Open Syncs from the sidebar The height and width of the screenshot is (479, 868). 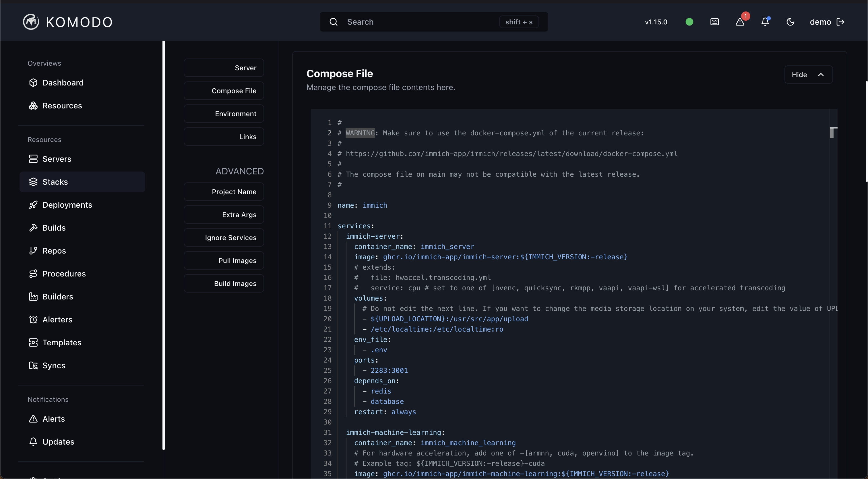coord(53,366)
